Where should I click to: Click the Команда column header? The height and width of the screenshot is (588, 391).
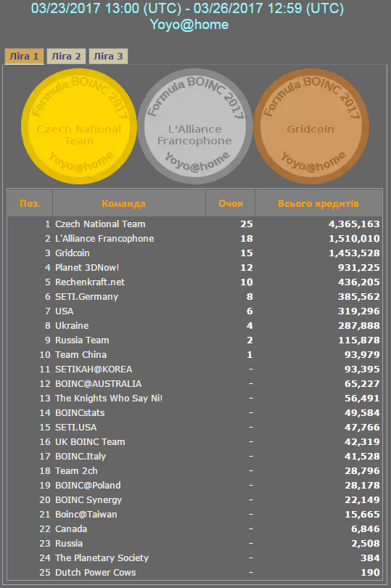[124, 203]
